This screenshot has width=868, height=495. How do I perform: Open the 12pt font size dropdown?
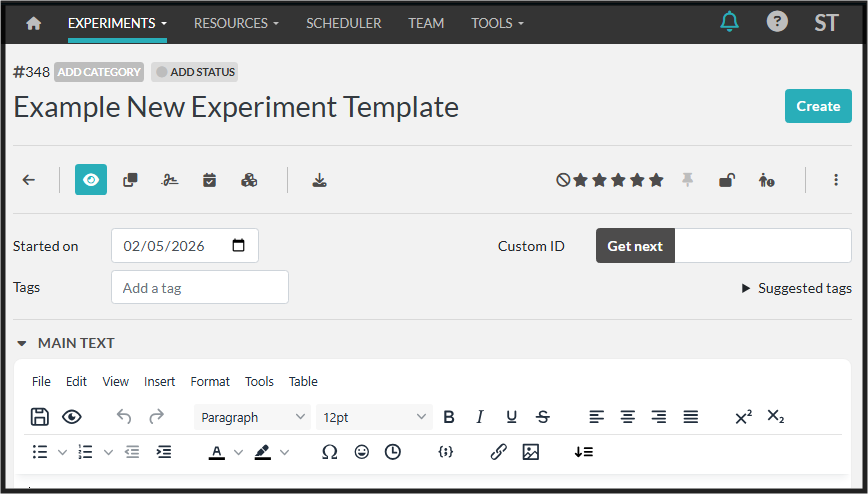tap(372, 417)
